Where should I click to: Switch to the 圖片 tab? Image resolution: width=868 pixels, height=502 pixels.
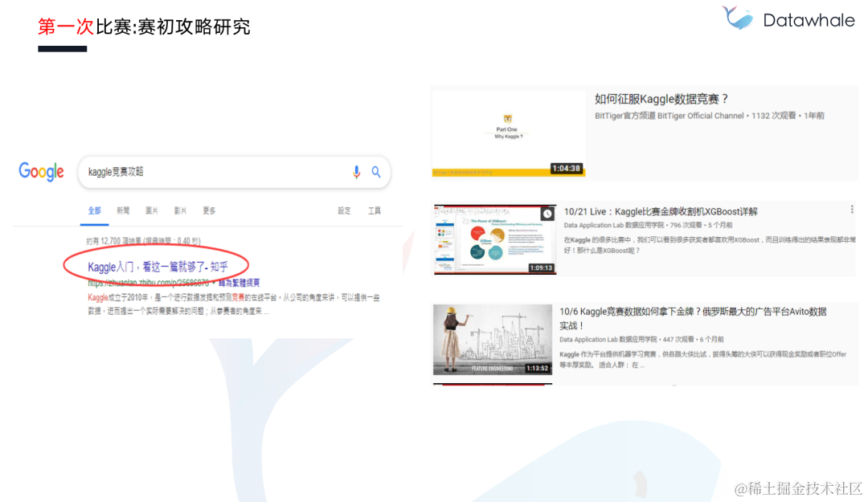[152, 211]
